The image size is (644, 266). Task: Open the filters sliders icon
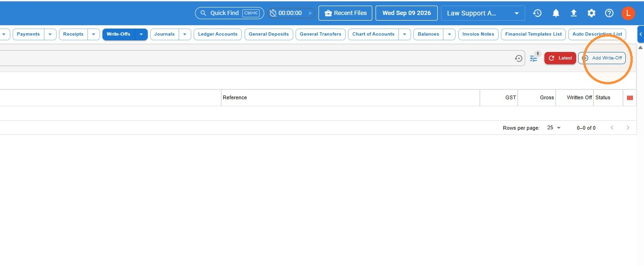pyautogui.click(x=534, y=59)
